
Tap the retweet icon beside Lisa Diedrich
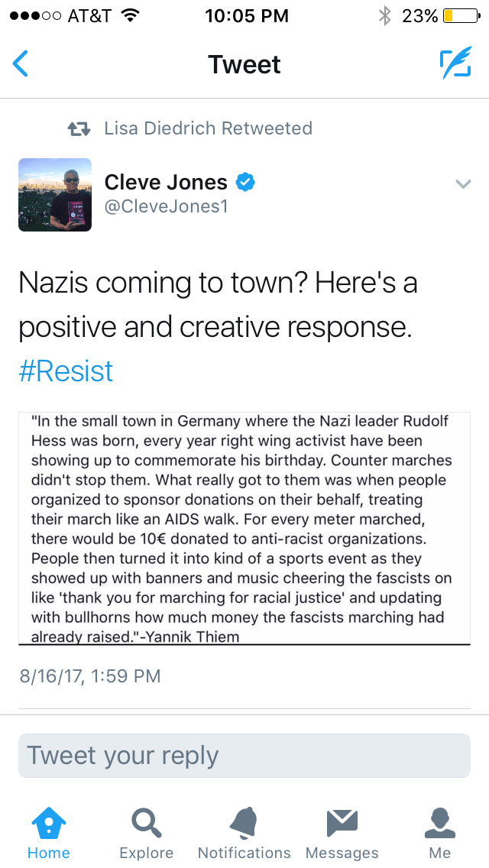point(81,128)
